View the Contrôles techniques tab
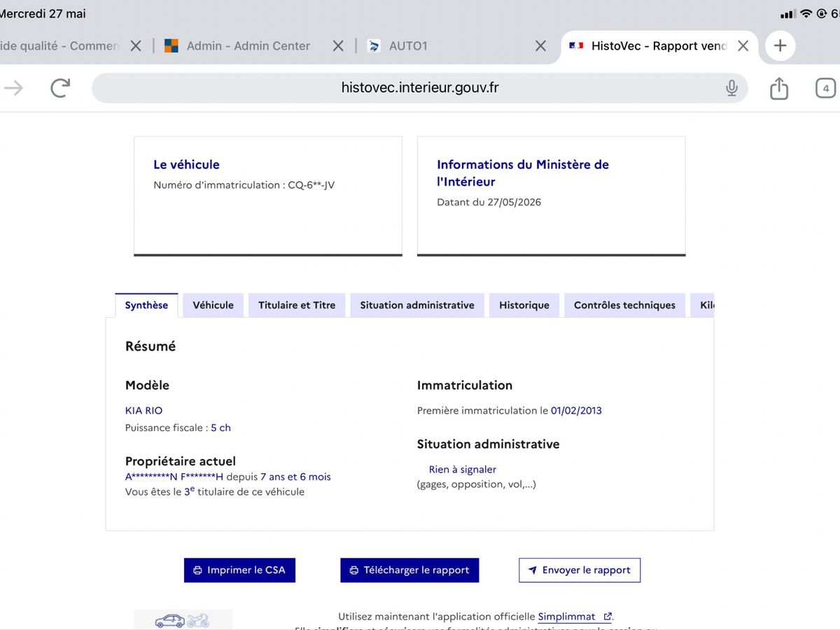Viewport: 840px width, 630px height. 624,305
